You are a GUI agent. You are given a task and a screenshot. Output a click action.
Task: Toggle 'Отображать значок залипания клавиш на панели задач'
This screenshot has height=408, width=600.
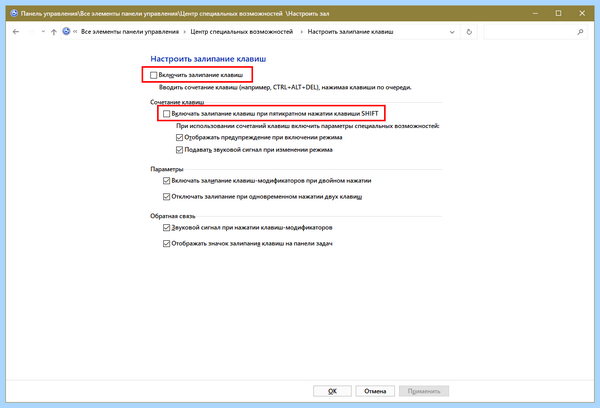[166, 243]
